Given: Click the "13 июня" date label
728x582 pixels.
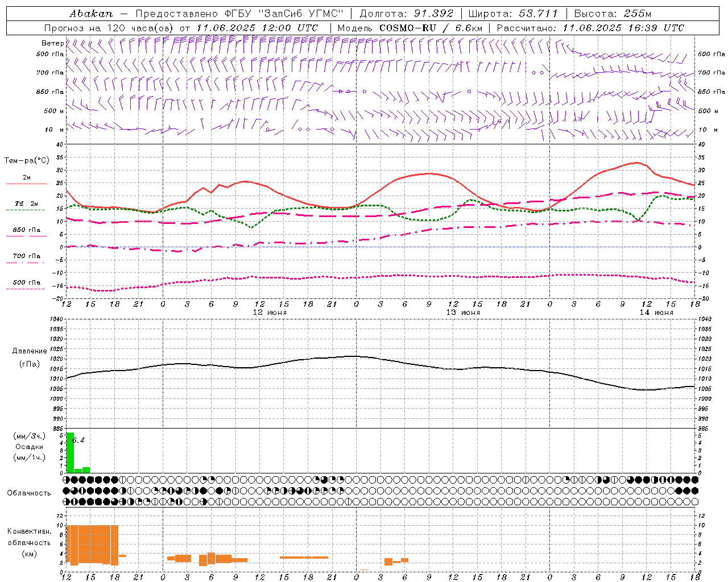Looking at the screenshot, I should (462, 313).
